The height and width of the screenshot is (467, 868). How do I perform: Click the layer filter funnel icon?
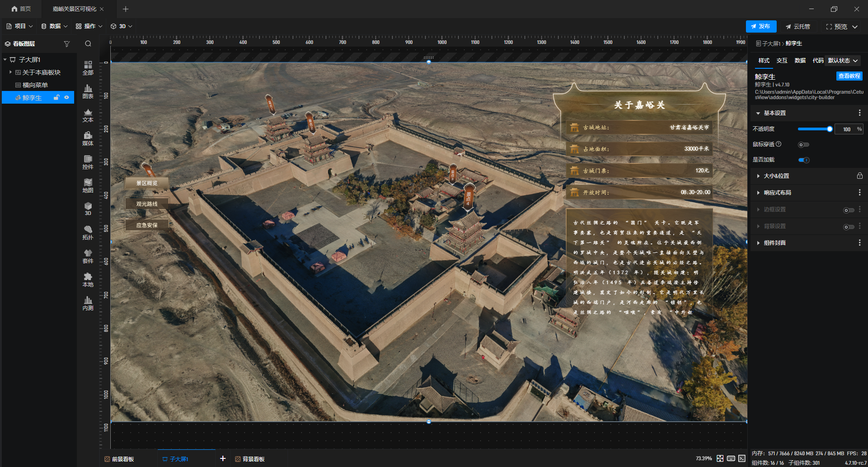(x=67, y=44)
